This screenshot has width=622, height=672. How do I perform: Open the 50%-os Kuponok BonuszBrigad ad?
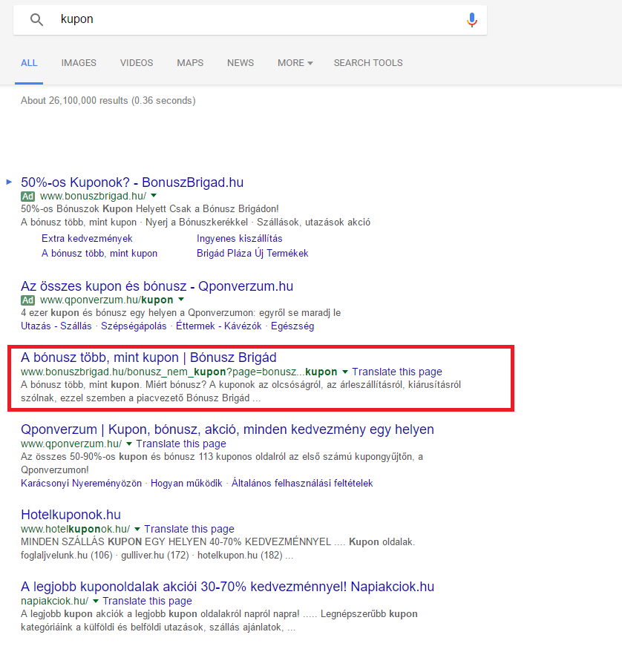(x=132, y=182)
